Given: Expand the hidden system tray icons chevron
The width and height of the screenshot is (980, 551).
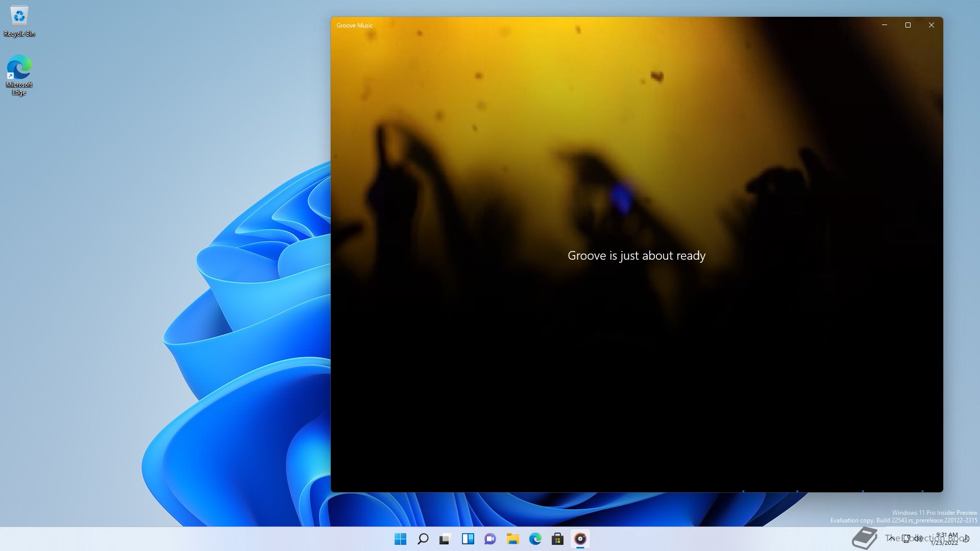Looking at the screenshot, I should pyautogui.click(x=891, y=538).
